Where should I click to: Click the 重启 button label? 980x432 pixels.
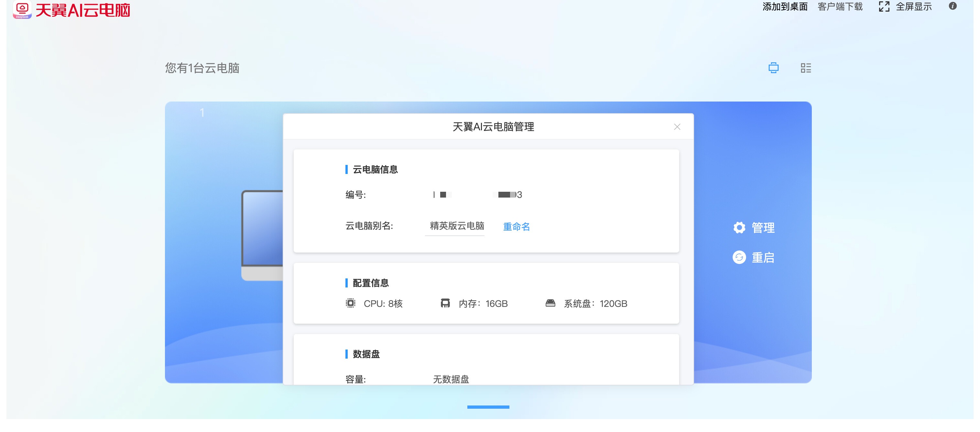(x=763, y=257)
